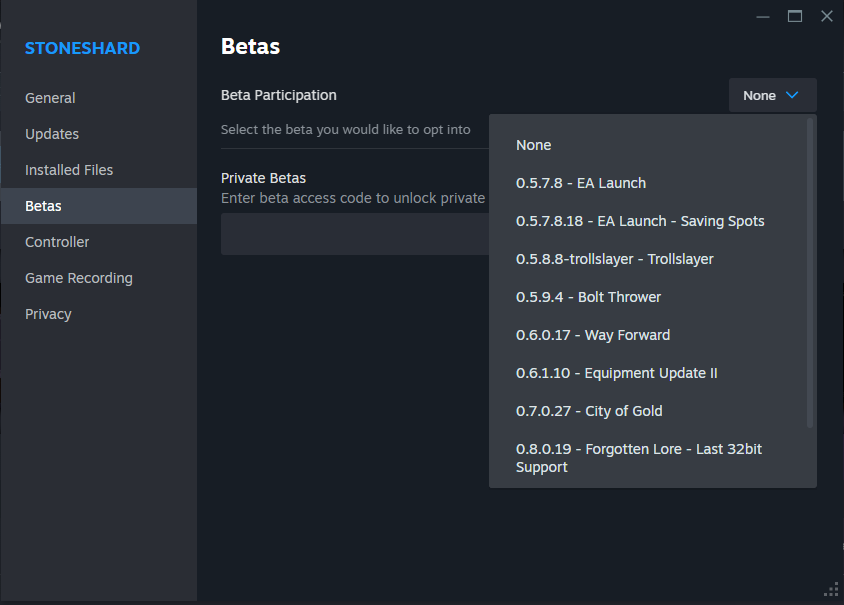Collapse the Beta Participation dropdown
Viewport: 844px width, 605px height.
click(772, 95)
